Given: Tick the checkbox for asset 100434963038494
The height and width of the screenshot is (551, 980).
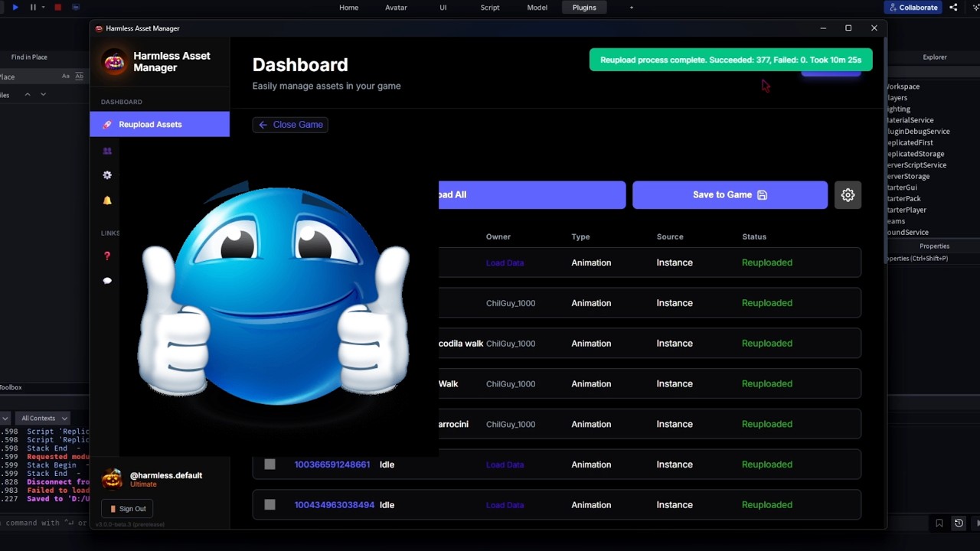Looking at the screenshot, I should pyautogui.click(x=269, y=505).
